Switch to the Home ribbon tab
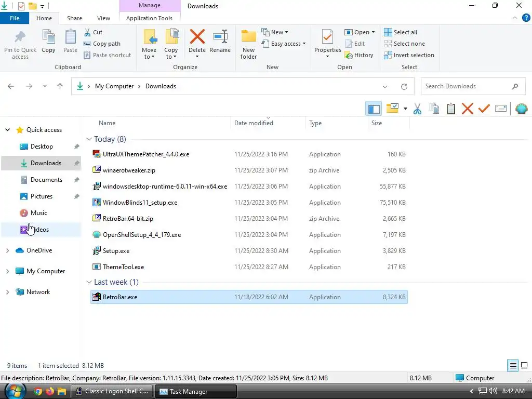This screenshot has height=399, width=532. [44, 18]
